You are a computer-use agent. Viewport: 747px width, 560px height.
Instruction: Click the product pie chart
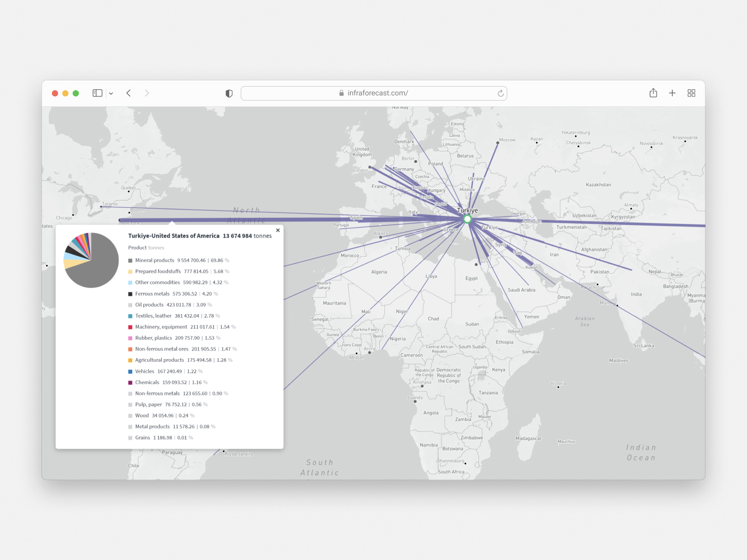[91, 260]
